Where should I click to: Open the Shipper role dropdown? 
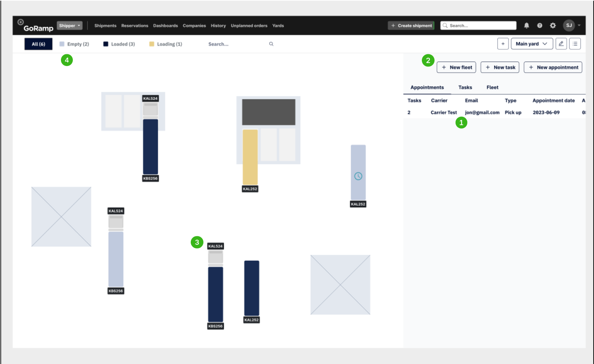[x=70, y=26]
